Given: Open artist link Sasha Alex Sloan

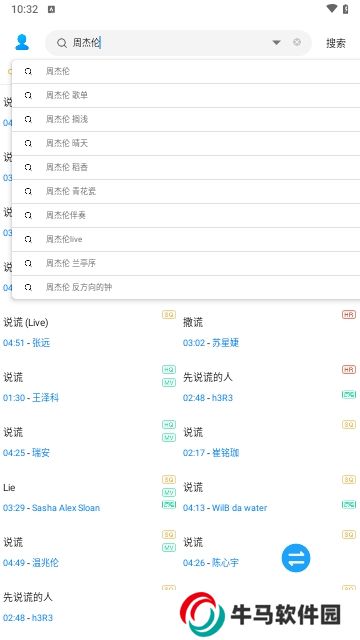Looking at the screenshot, I should [x=66, y=508].
